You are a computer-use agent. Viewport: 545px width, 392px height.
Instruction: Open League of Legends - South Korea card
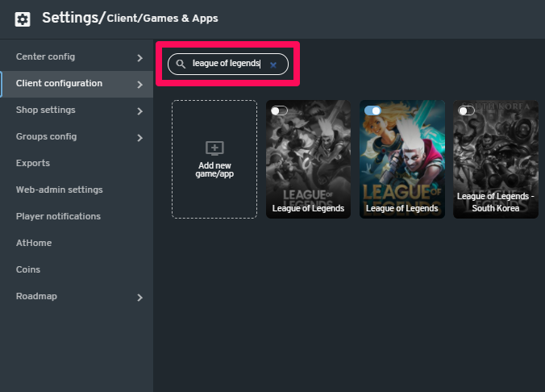(496, 160)
